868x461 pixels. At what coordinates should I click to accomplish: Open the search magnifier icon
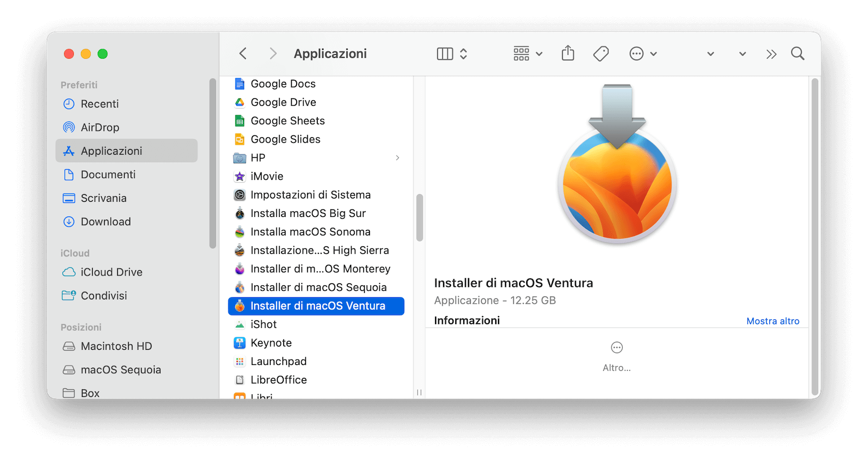(797, 54)
